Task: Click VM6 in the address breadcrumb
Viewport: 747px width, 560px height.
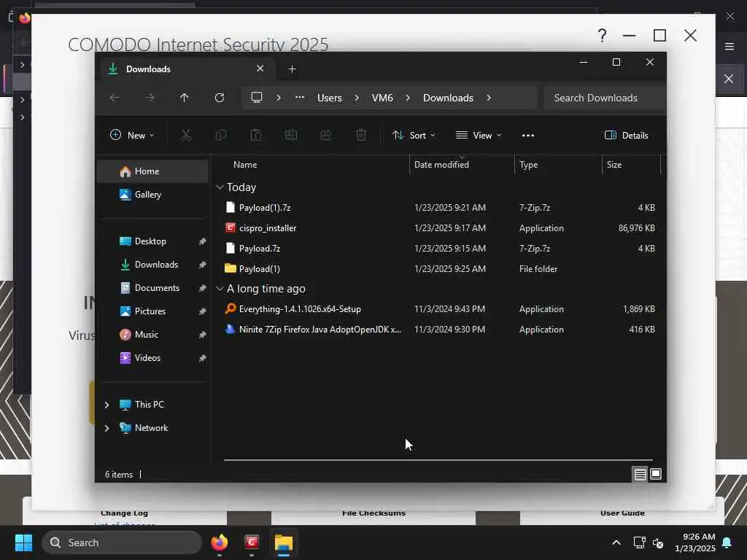Action: click(382, 98)
